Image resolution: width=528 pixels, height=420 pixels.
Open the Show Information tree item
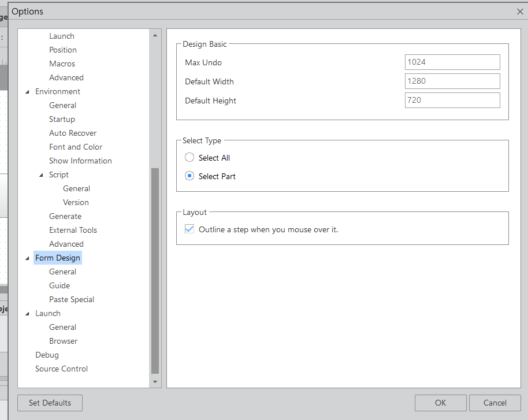tap(80, 161)
